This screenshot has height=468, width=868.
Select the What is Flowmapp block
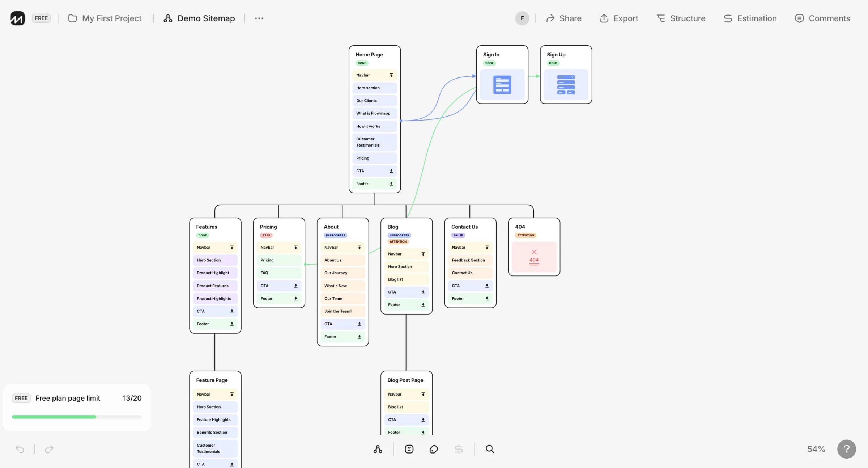coord(375,113)
